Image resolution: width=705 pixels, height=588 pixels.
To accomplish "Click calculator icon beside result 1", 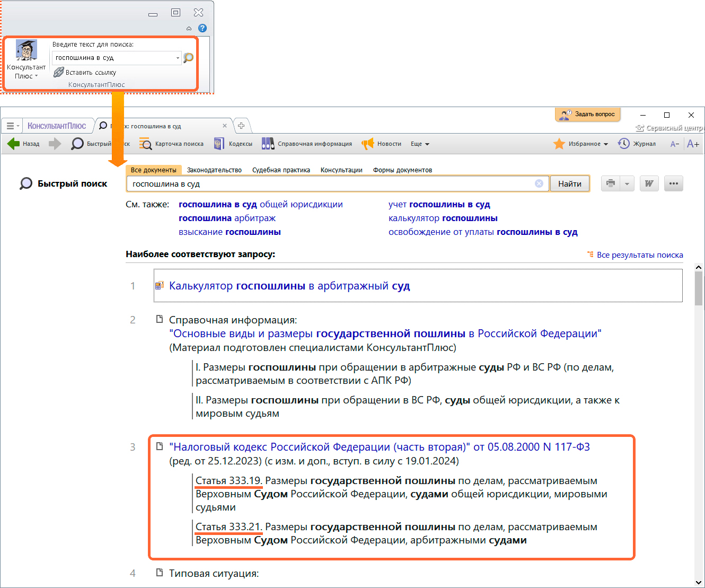I will pyautogui.click(x=159, y=286).
